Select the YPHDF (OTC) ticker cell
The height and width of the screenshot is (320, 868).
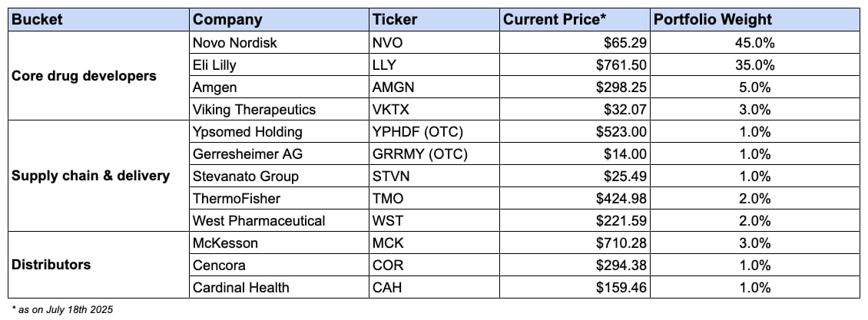pyautogui.click(x=434, y=131)
